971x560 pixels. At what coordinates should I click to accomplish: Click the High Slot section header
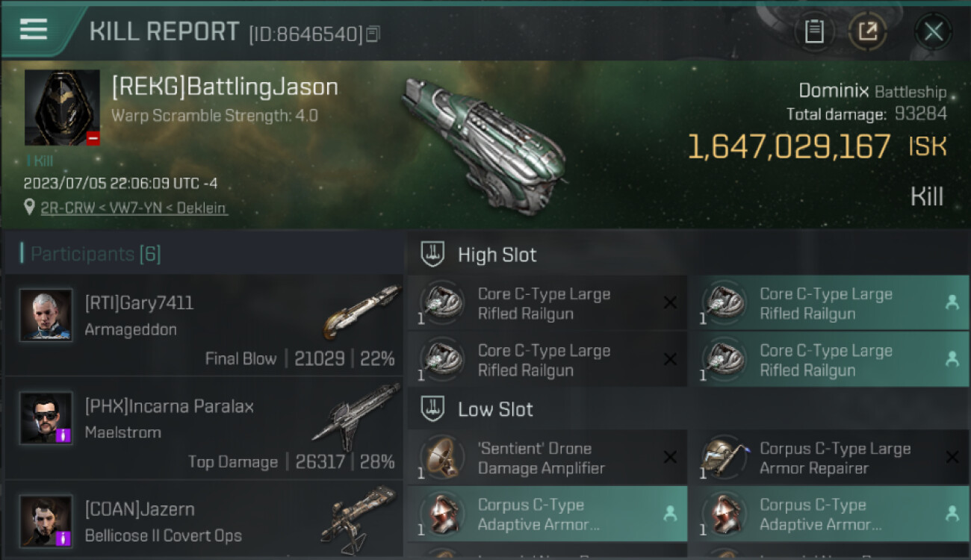(497, 255)
